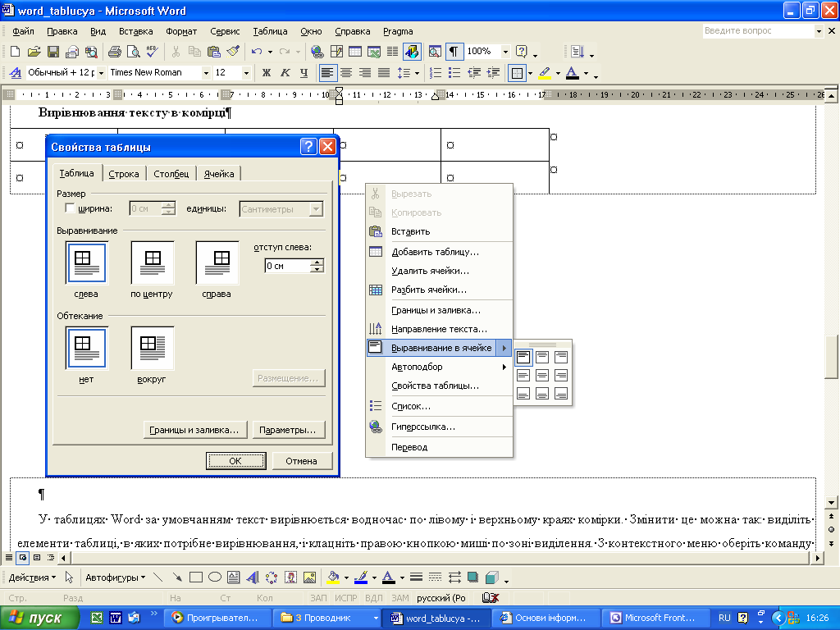Image resolution: width=840 pixels, height=630 pixels.
Task: Open a file with folder icon
Action: (34, 52)
